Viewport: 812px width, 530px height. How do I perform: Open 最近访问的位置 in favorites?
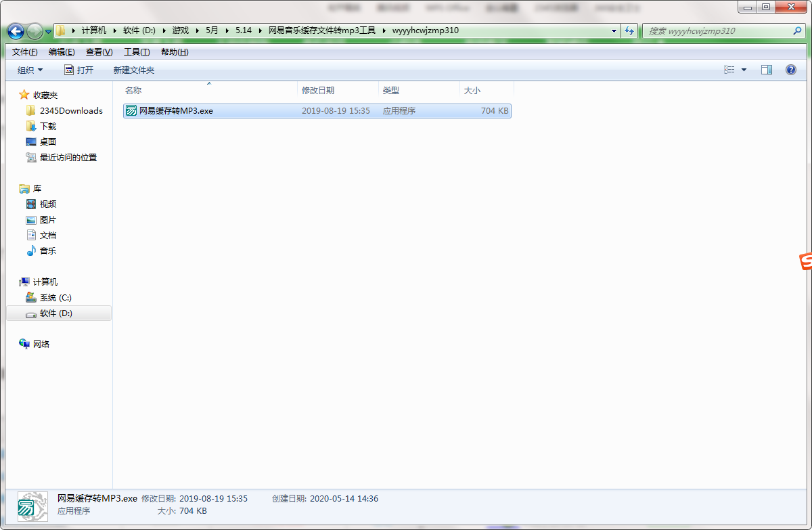(x=62, y=157)
